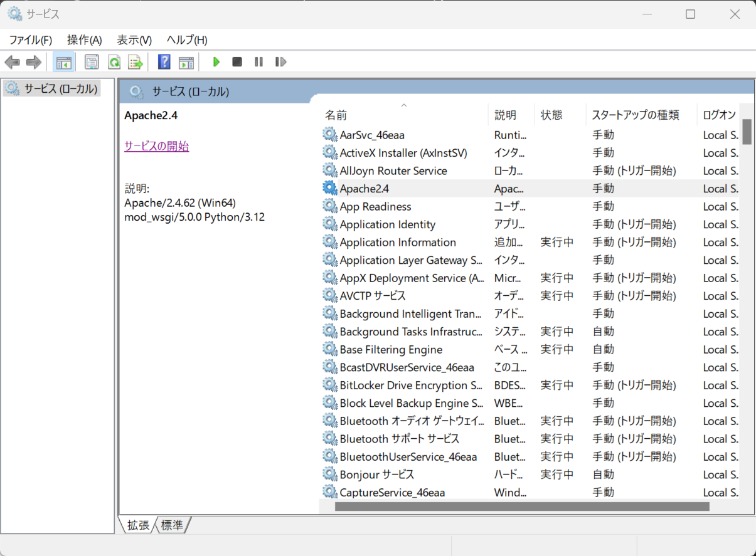Open Properties from the toolbar icon
Image resolution: width=756 pixels, height=556 pixels.
tap(92, 62)
